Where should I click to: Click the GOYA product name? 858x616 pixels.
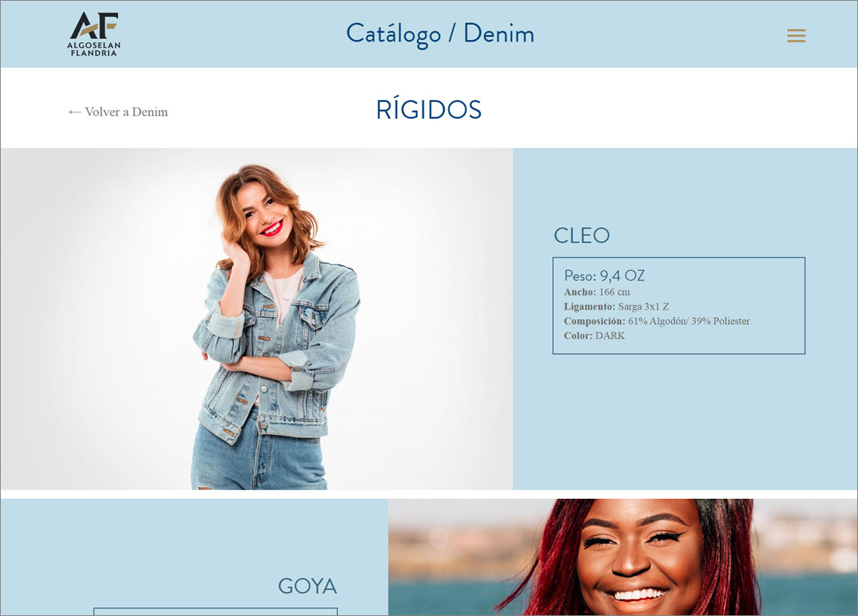click(x=307, y=586)
